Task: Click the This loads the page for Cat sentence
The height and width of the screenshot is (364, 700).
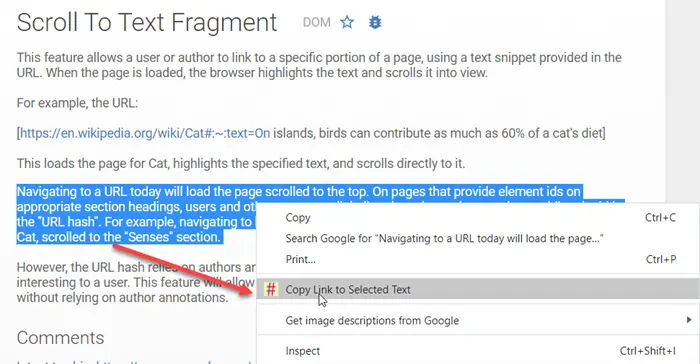Action: tap(241, 163)
